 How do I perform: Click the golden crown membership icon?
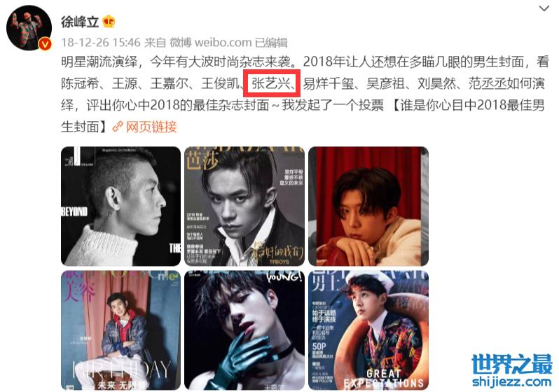point(109,22)
